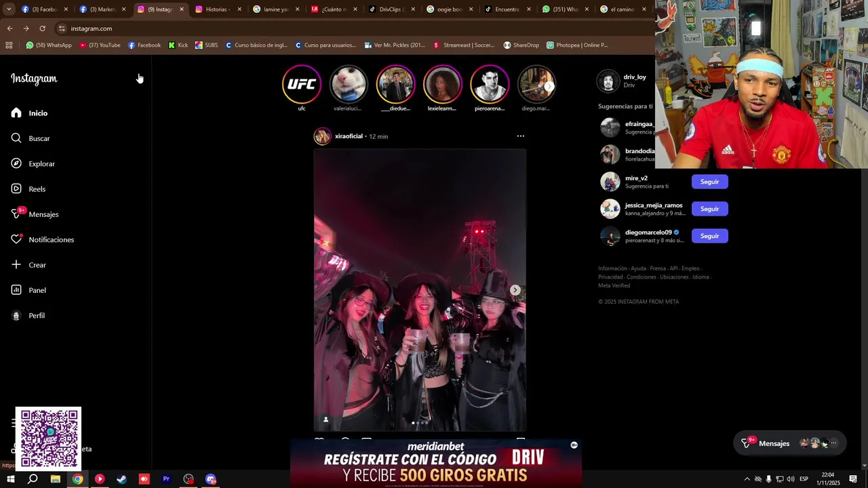Open the tab search dropdown arrow
This screenshot has width=868, height=488.
[8, 9]
